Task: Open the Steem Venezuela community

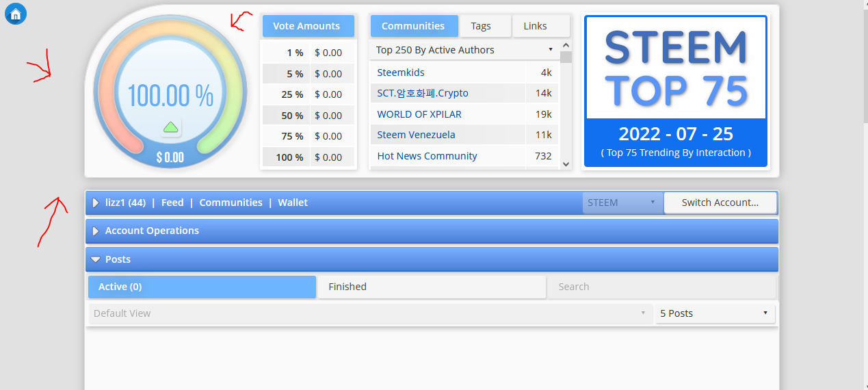Action: tap(416, 135)
